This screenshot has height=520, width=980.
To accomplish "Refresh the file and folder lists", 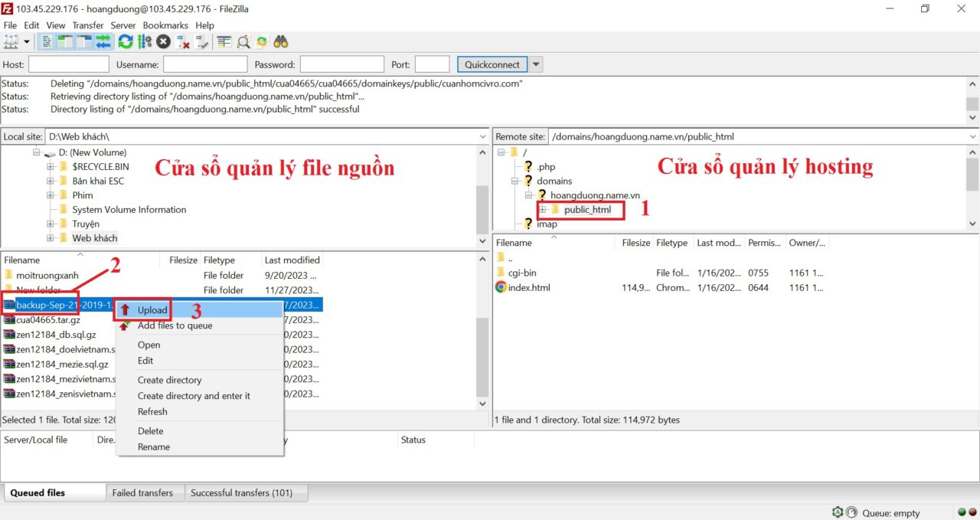I will (x=126, y=41).
